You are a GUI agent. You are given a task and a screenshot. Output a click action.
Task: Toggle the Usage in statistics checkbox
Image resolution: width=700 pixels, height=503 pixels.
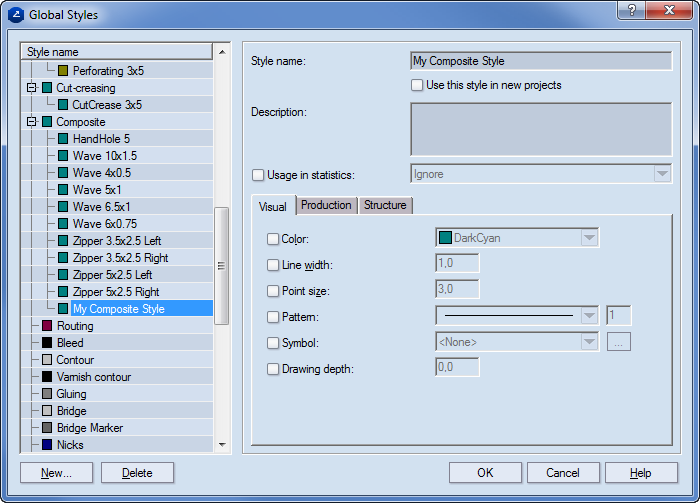pos(258,175)
